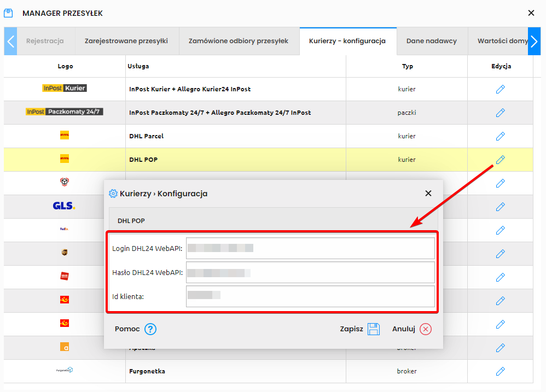The height and width of the screenshot is (392, 546).
Task: Open the Zamówione odbiory przesyłek tab
Action: 239,41
